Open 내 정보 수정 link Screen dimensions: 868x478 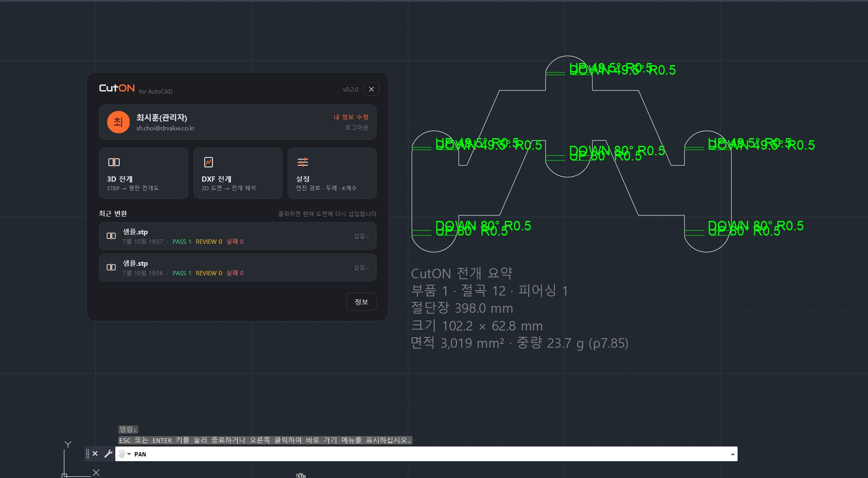coord(351,117)
